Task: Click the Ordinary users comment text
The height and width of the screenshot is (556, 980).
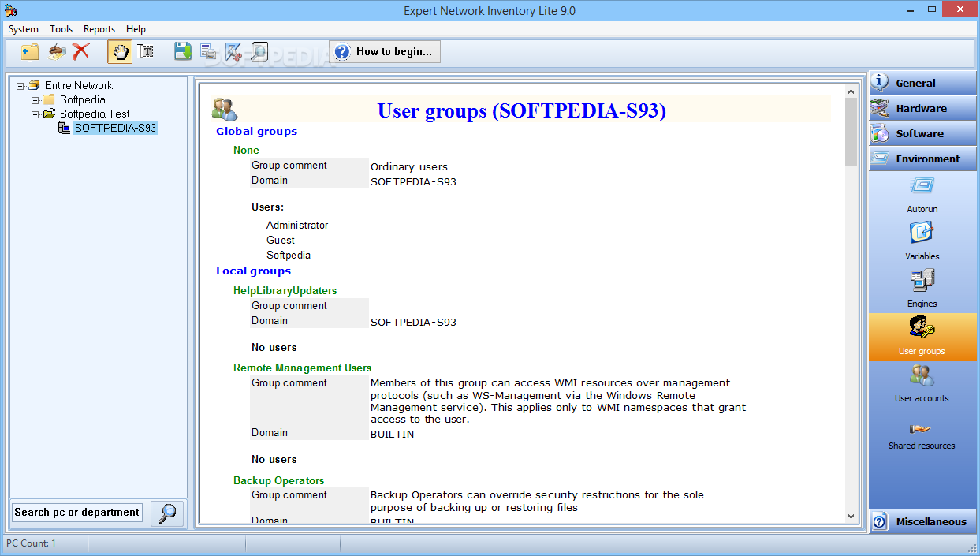Action: (x=409, y=167)
